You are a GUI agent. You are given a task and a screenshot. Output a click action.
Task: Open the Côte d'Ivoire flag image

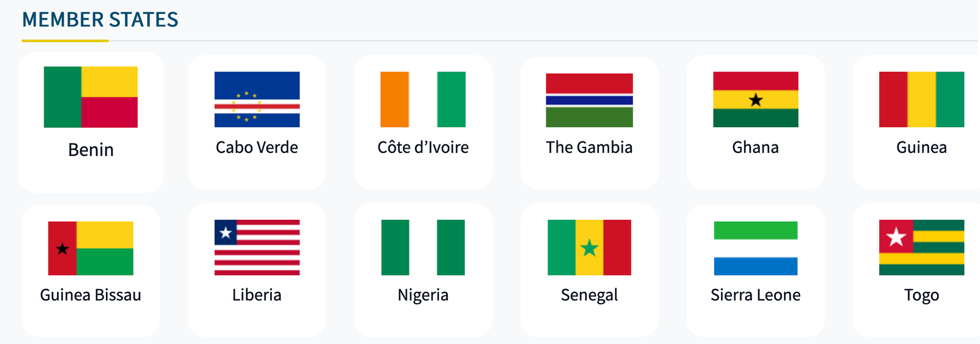(x=423, y=99)
